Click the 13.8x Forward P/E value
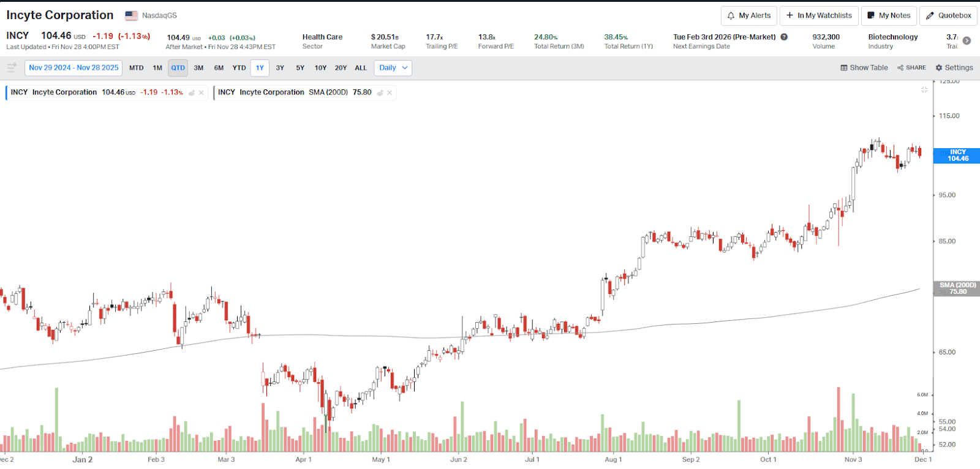The width and height of the screenshot is (980, 469). coord(487,37)
